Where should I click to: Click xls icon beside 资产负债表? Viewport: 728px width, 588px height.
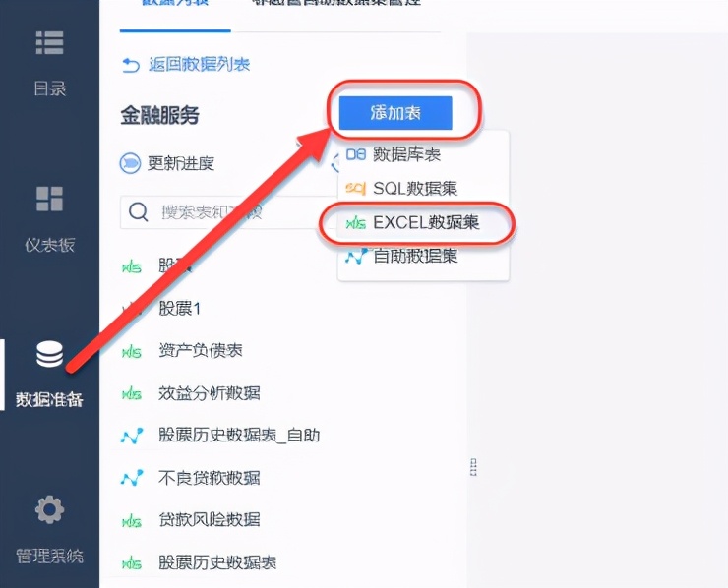132,351
